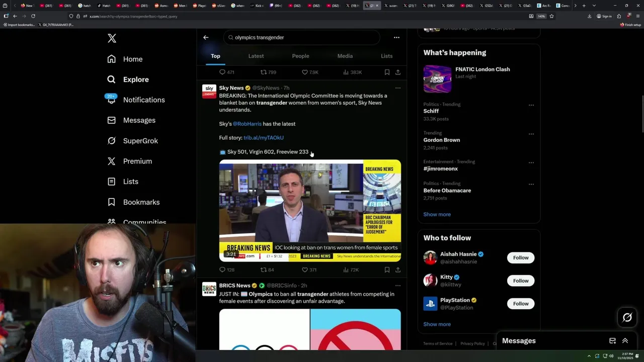Follow Aishah Hasnie

point(521,258)
